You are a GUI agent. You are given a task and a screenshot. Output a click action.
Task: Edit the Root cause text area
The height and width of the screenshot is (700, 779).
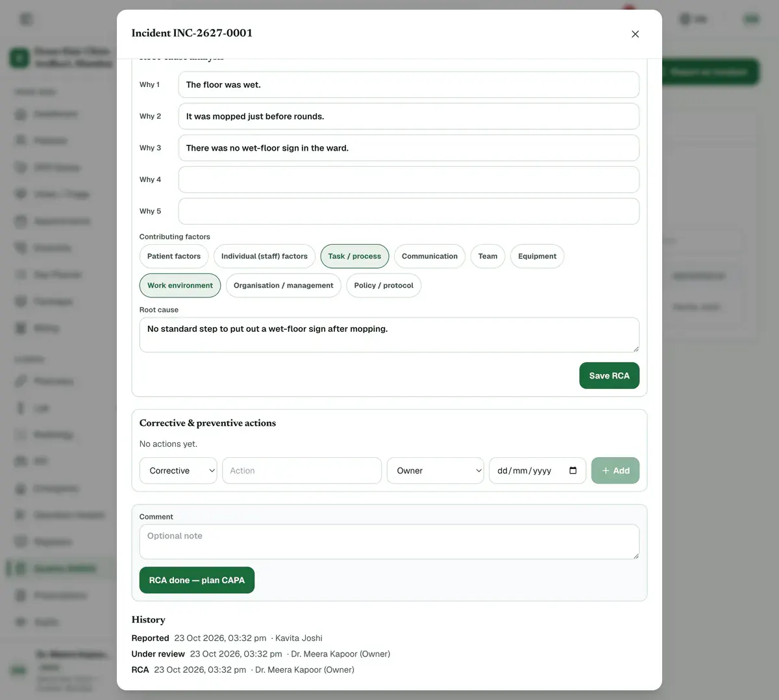tap(389, 334)
